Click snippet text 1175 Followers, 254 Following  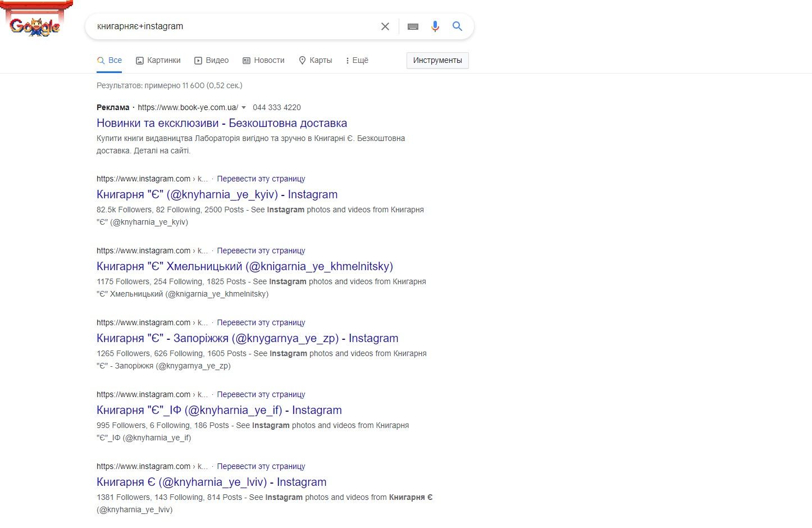pos(149,281)
